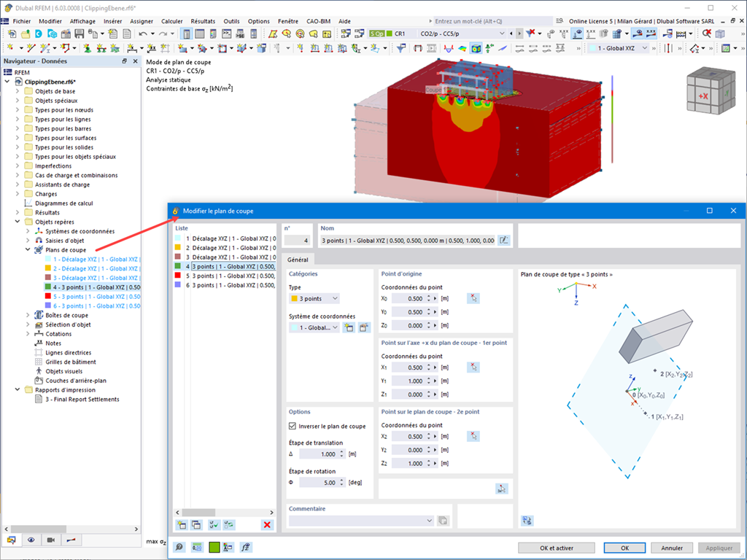Click the OK button
Image resolution: width=747 pixels, height=560 pixels.
pos(624,548)
